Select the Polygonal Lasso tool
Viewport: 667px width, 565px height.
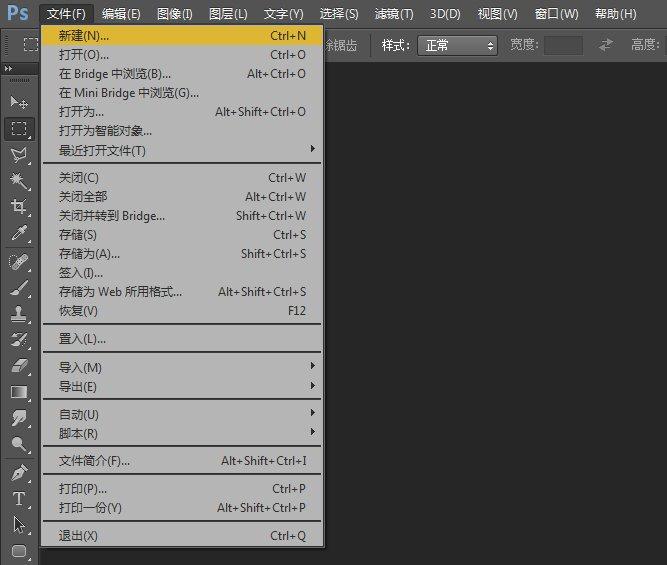click(19, 155)
